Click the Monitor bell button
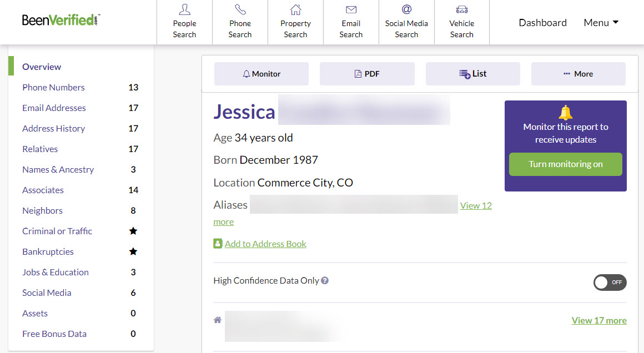This screenshot has height=353, width=644. (261, 74)
